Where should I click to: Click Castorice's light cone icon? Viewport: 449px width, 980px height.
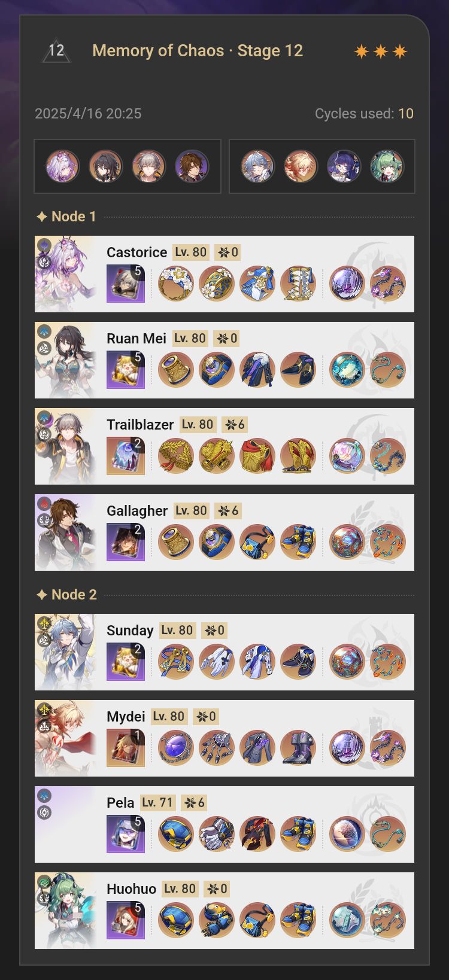126,284
